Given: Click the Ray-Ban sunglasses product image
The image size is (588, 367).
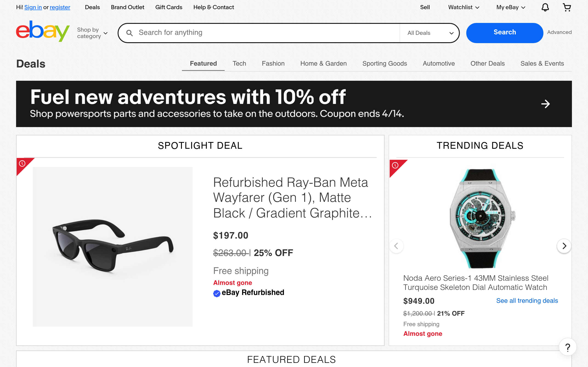Looking at the screenshot, I should 113,246.
